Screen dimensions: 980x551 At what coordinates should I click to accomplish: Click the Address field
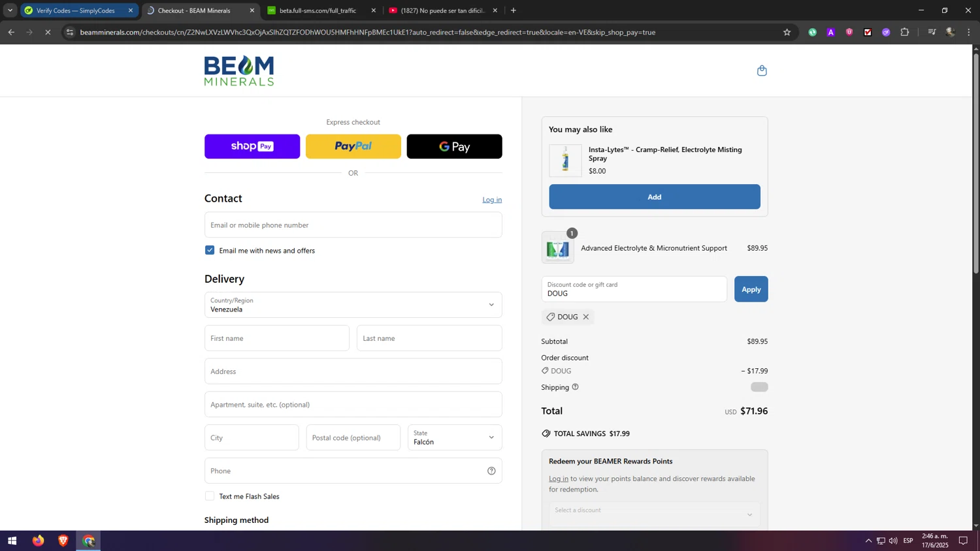coord(353,371)
